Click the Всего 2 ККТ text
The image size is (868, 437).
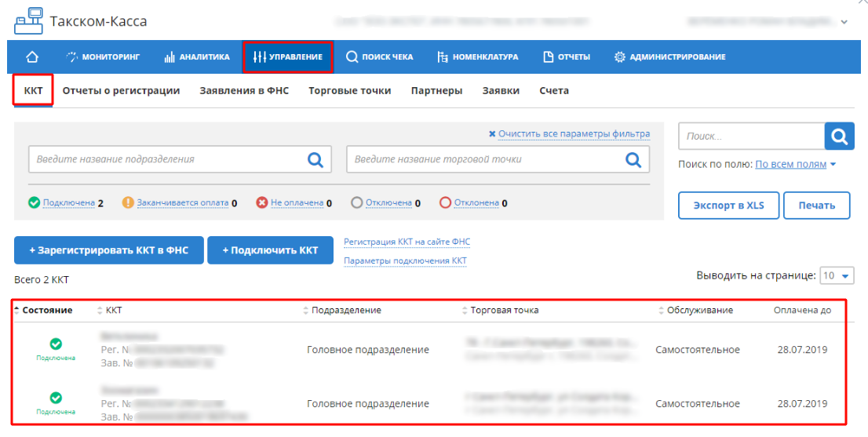tap(42, 280)
